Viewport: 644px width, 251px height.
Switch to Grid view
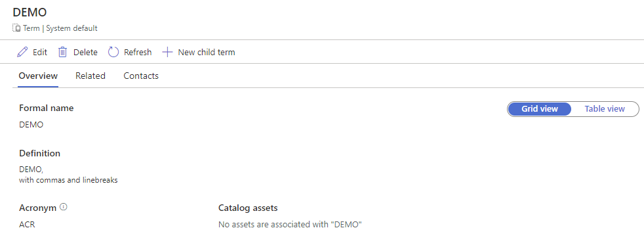(540, 109)
